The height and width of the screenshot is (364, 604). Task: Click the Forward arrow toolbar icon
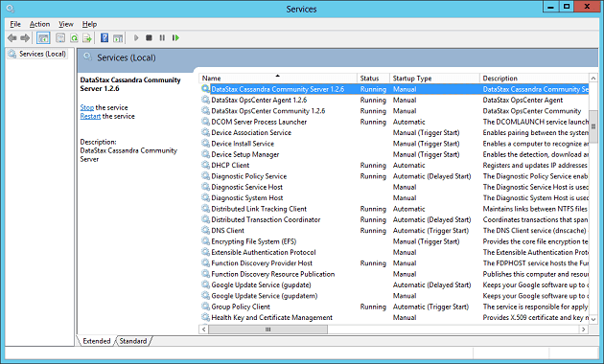(x=25, y=37)
